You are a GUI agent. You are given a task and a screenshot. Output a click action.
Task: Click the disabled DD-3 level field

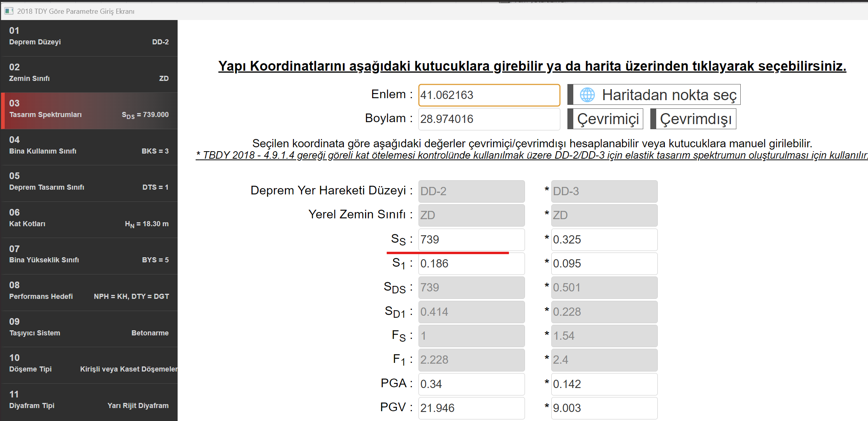click(604, 191)
